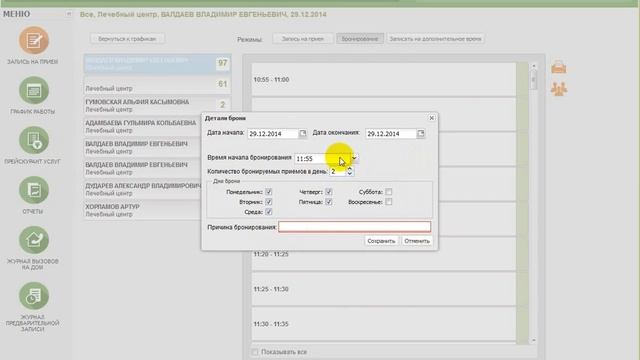Click the 10:55 - 11:00 time slot
640x360 pixels.
pyautogui.click(x=384, y=80)
